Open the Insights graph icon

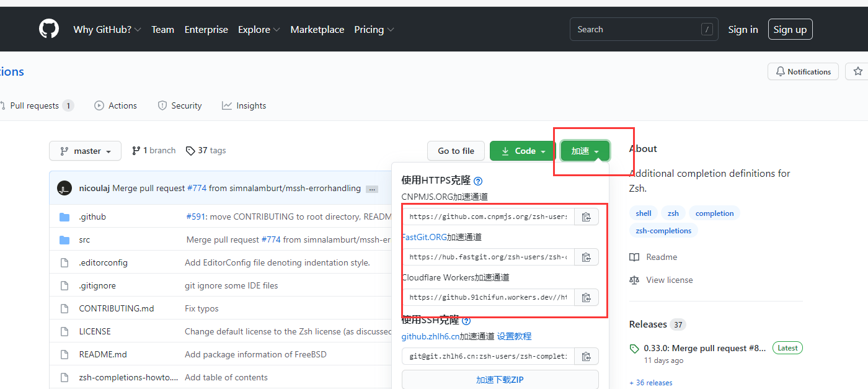click(x=228, y=105)
